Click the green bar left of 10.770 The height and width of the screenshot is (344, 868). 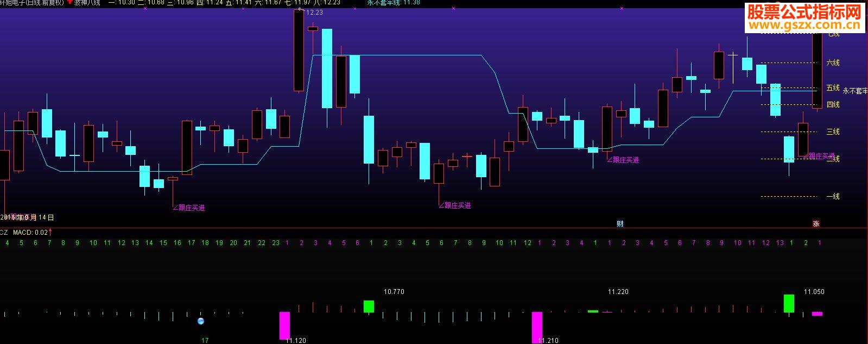pos(369,307)
